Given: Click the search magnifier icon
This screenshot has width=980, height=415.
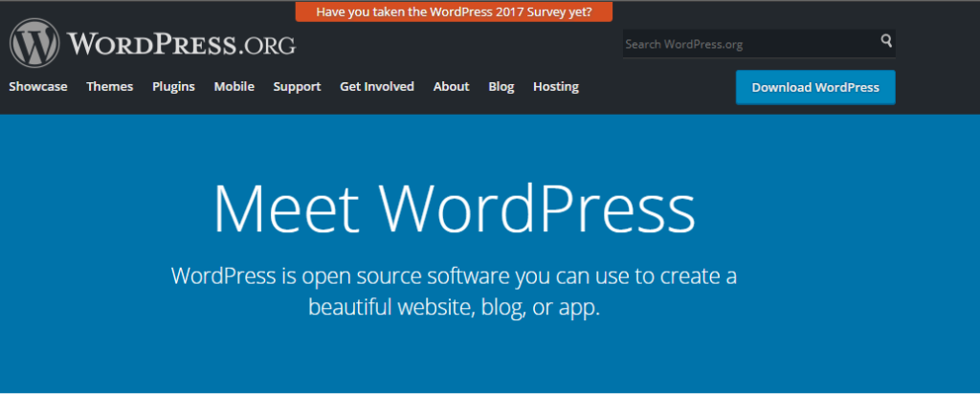Looking at the screenshot, I should (x=886, y=41).
